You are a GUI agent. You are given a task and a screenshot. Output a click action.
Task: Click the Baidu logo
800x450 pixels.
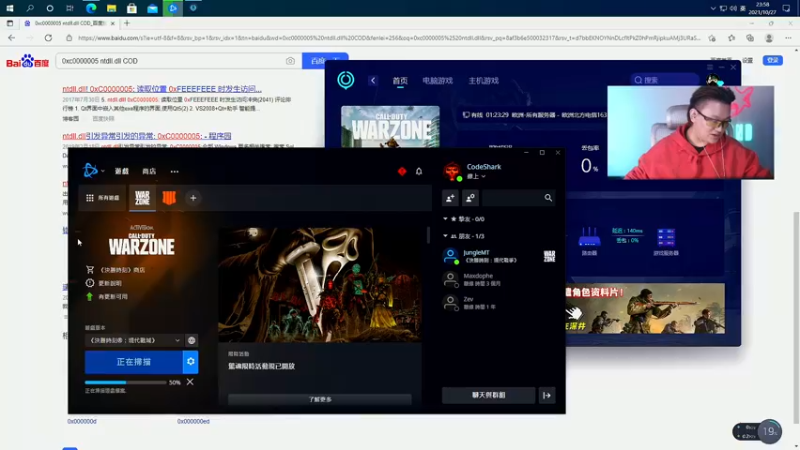point(28,61)
